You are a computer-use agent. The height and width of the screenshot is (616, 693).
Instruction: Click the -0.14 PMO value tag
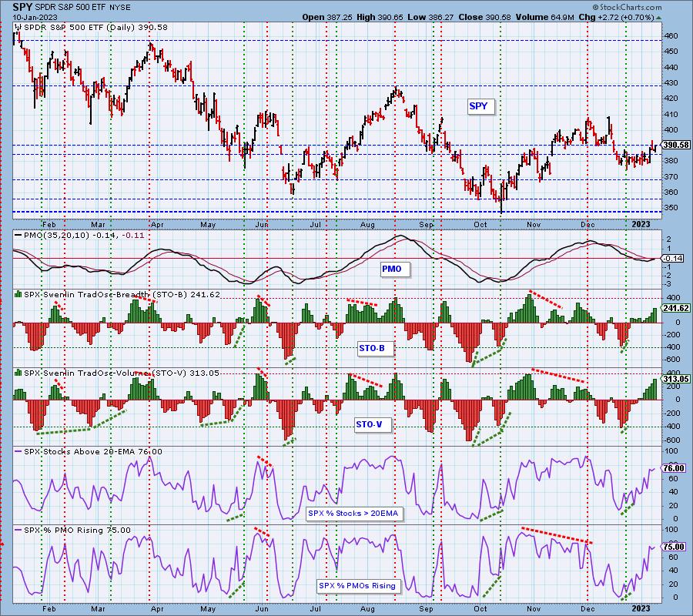[x=673, y=259]
